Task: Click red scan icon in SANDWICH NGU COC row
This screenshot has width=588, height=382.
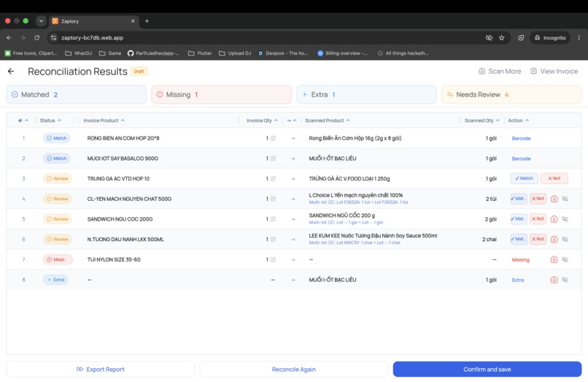Action: [554, 219]
